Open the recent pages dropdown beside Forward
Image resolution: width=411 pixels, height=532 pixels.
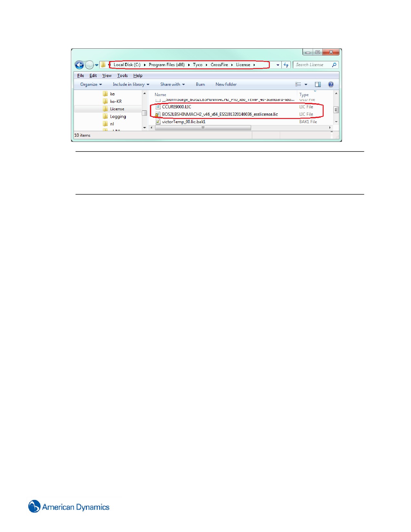click(x=97, y=65)
